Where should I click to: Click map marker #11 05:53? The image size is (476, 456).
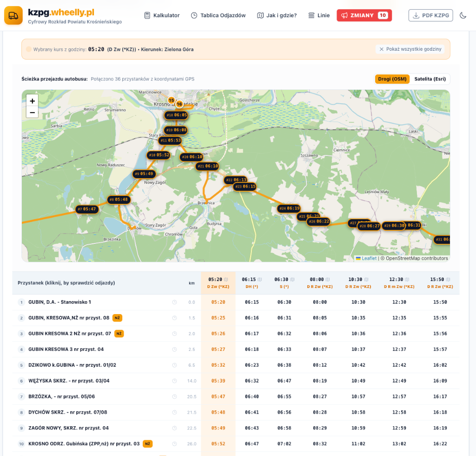pyautogui.click(x=170, y=141)
